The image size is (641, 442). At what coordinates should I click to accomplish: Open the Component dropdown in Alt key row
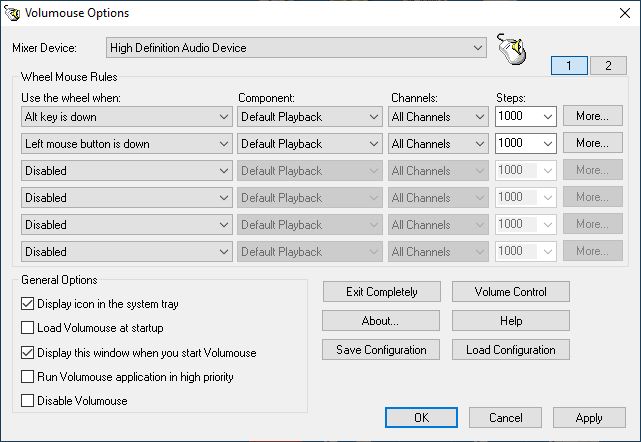[x=310, y=117]
